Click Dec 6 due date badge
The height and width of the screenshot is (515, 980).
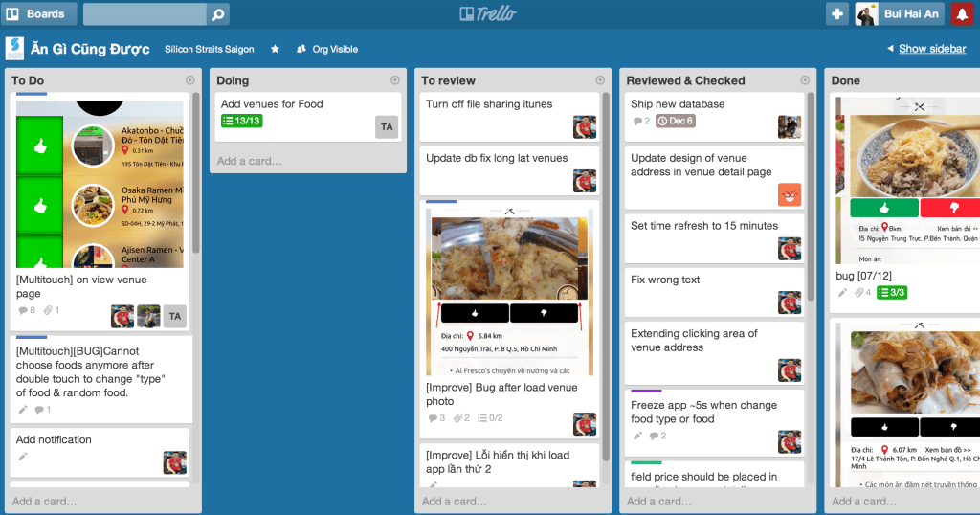pos(675,121)
